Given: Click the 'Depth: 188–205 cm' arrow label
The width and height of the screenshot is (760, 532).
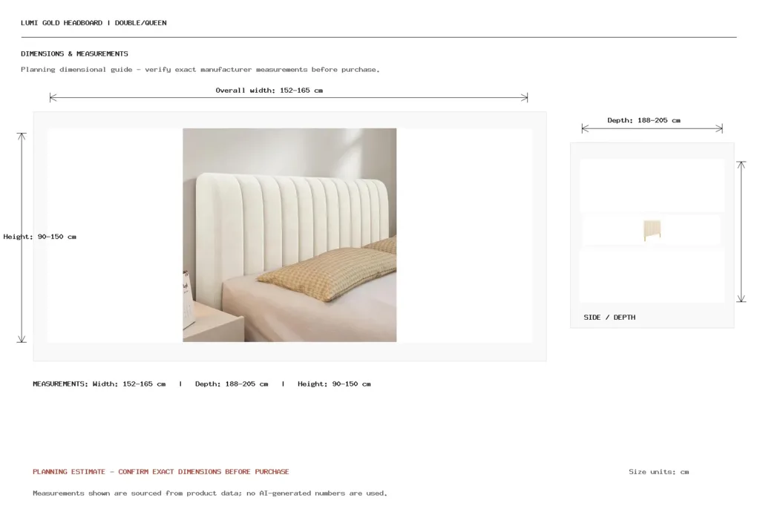Looking at the screenshot, I should coord(643,120).
